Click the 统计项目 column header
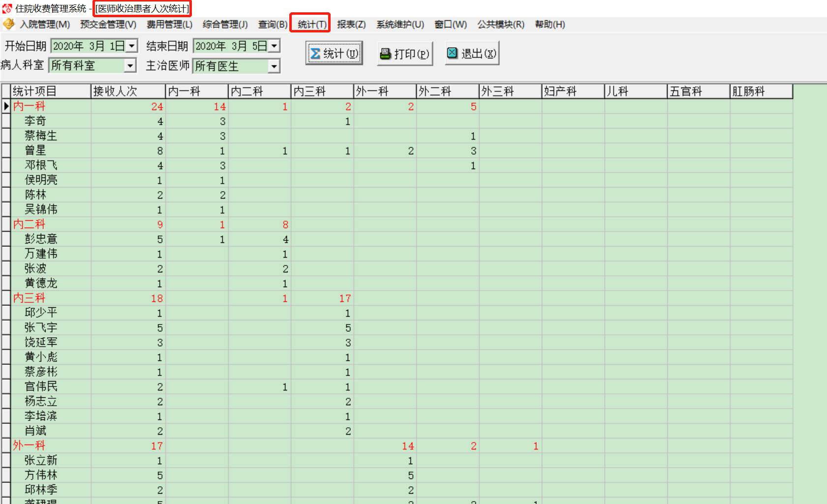Viewport: 827px width, 504px height. coord(51,91)
